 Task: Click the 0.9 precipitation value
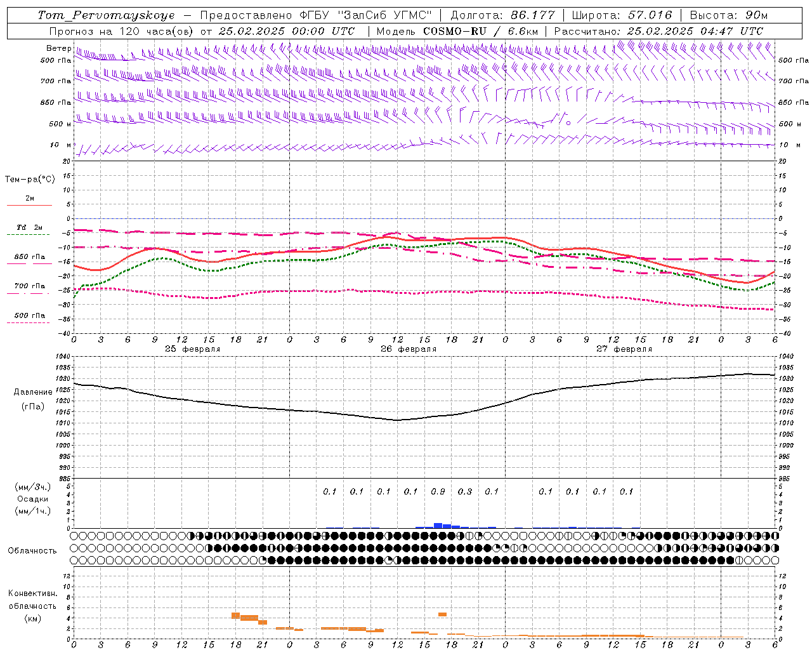point(438,491)
